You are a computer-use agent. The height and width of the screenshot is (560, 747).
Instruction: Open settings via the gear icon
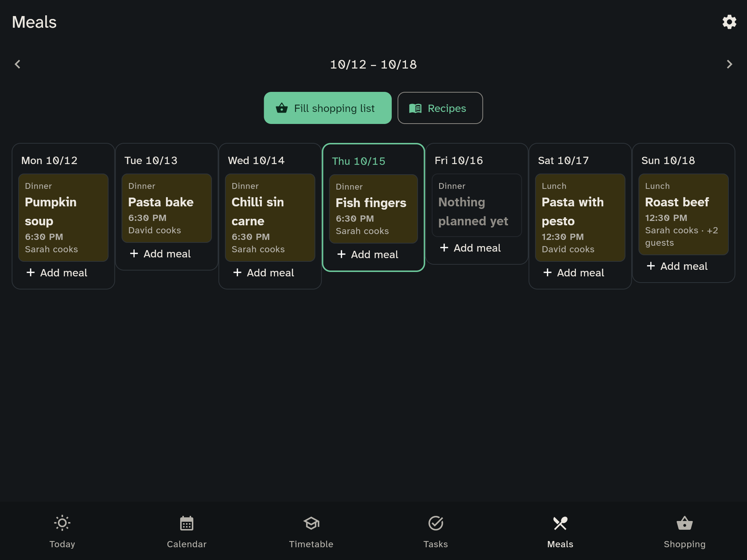pos(729,22)
